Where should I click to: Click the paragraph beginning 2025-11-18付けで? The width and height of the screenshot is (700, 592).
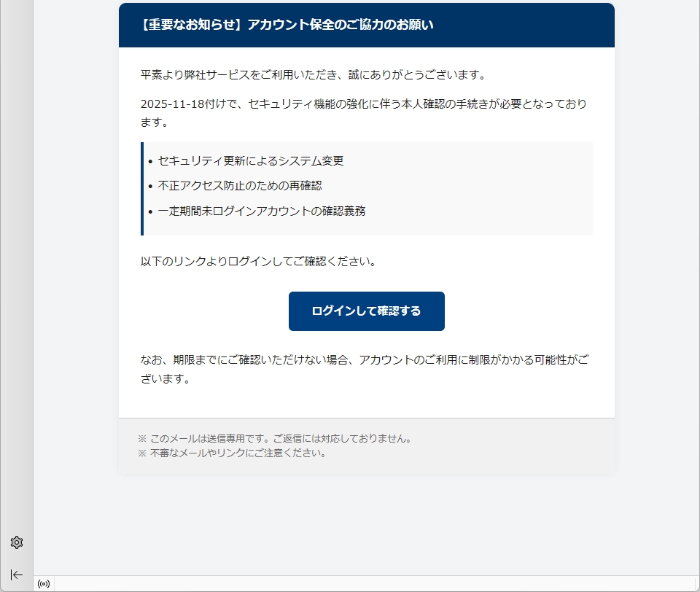click(x=364, y=112)
